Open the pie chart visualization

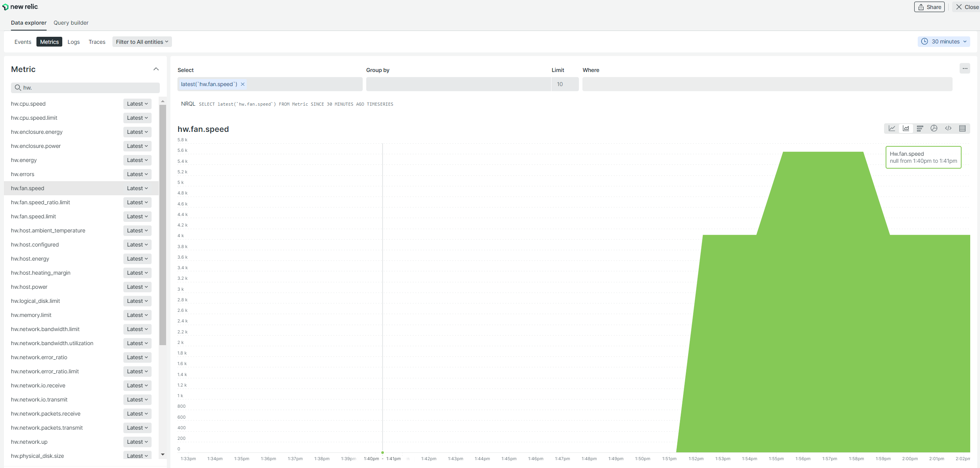934,128
